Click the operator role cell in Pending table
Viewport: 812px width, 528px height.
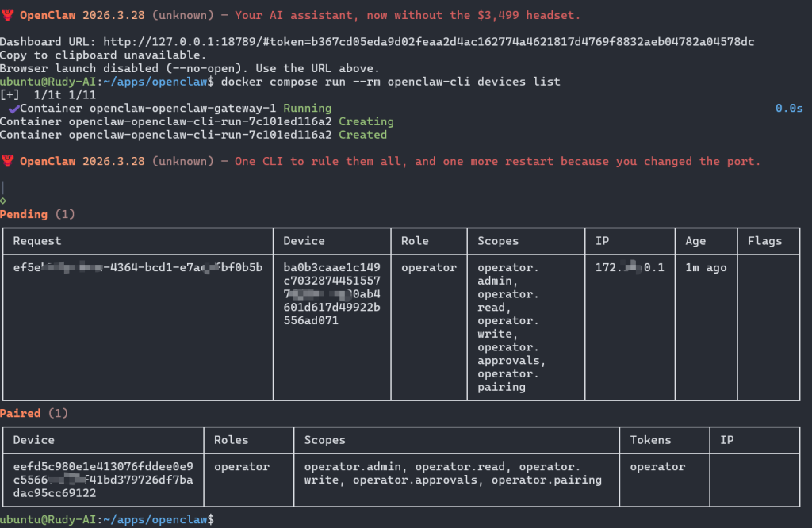428,267
